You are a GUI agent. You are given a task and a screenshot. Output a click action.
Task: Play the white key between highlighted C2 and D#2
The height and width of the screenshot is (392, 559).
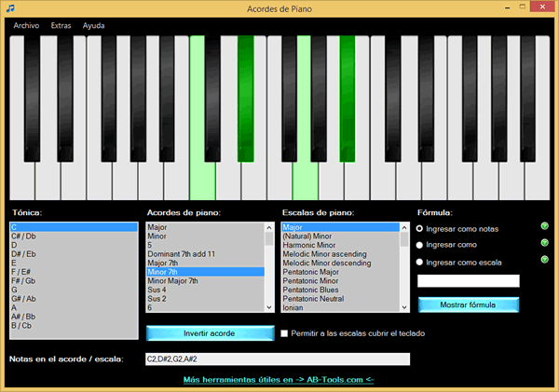228,182
